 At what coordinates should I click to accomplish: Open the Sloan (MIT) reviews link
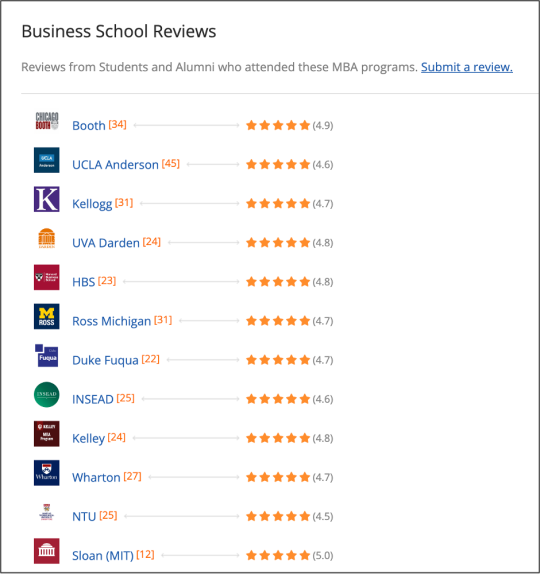pyautogui.click(x=103, y=556)
